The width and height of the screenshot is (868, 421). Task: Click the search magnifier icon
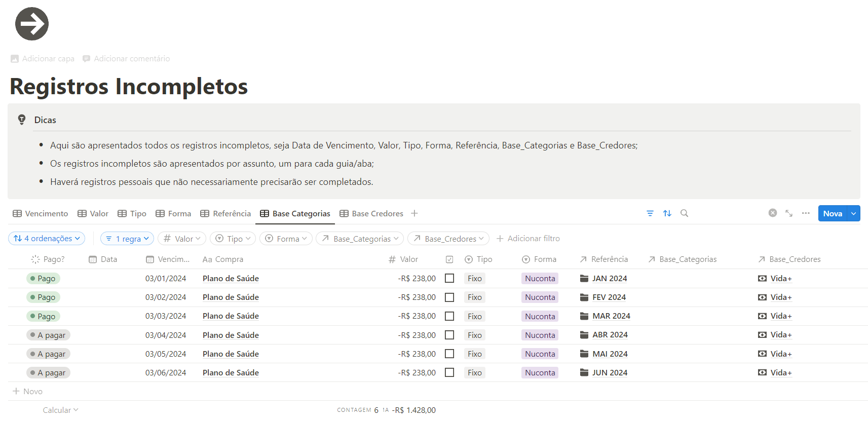pos(684,213)
